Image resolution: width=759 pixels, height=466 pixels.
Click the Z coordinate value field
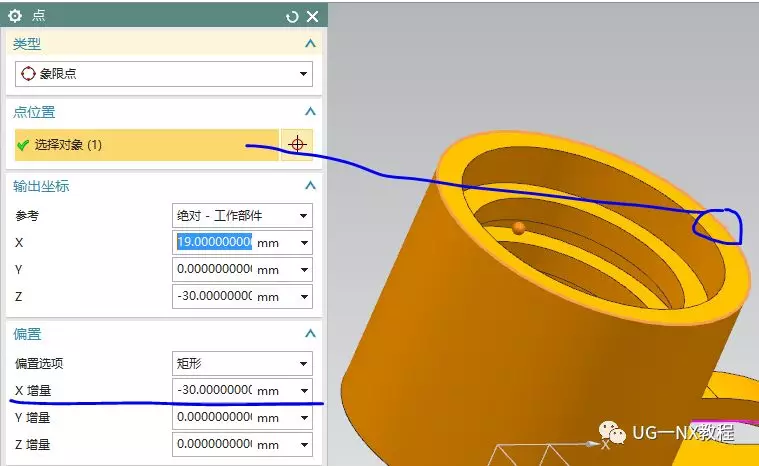214,296
